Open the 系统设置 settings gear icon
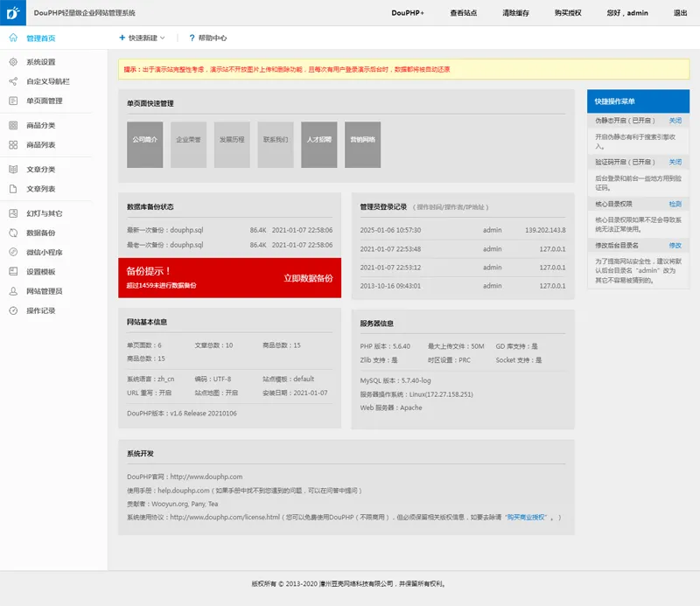 pyautogui.click(x=12, y=62)
